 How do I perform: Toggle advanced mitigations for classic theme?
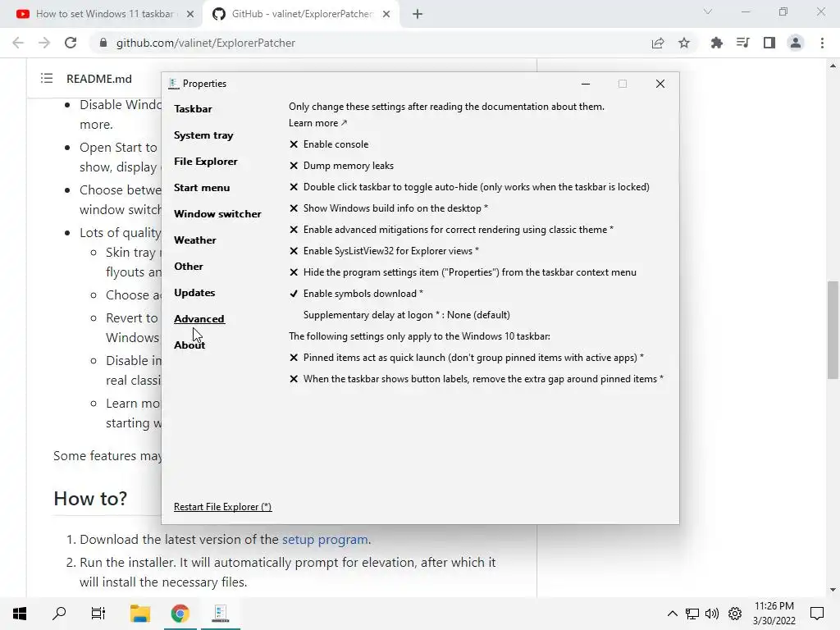pos(451,230)
